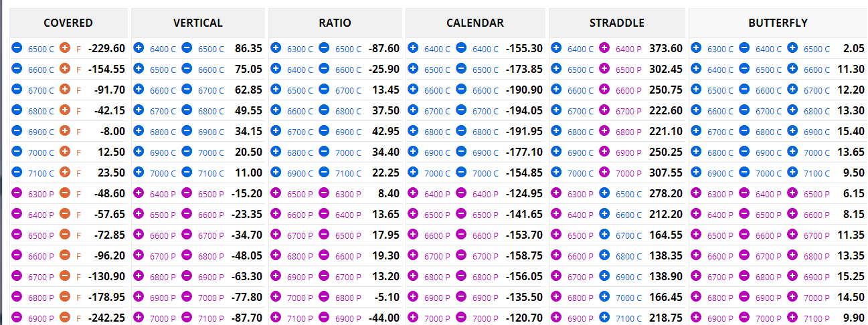Click 7000 C label in Covered column
The height and width of the screenshot is (325, 868).
pos(41,152)
